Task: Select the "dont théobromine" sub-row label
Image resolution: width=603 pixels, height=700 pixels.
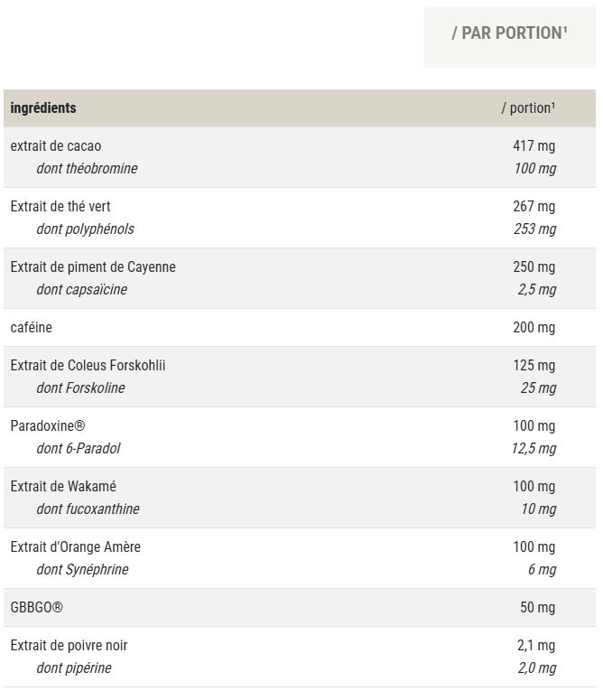Action: pyautogui.click(x=87, y=169)
